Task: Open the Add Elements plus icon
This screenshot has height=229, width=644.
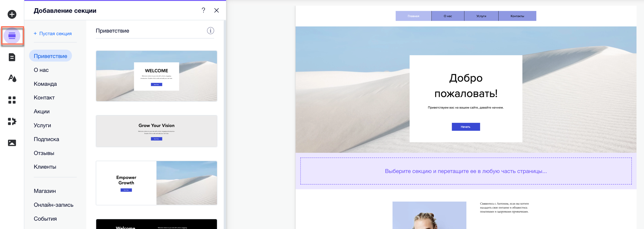Action: point(12,14)
